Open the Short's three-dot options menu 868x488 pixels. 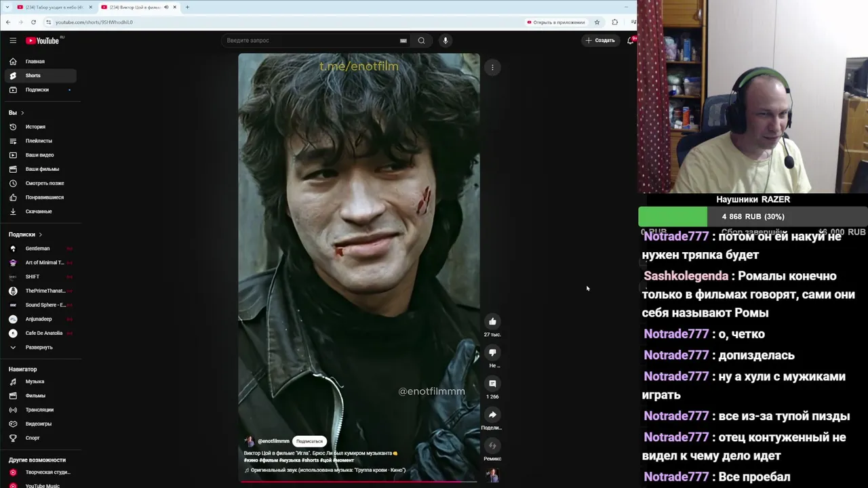[x=493, y=67]
